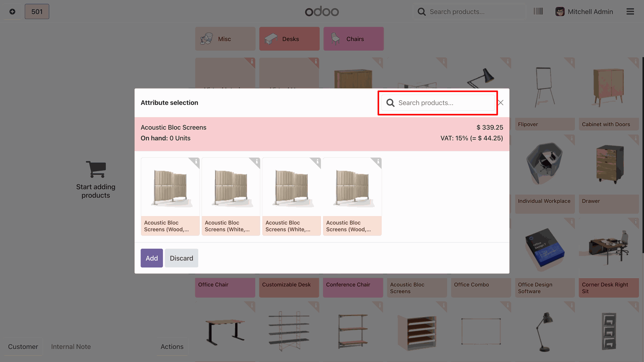Screen dimensions: 644x362
Task: Open info icon on Individual Workplace card
Action: pos(572,138)
